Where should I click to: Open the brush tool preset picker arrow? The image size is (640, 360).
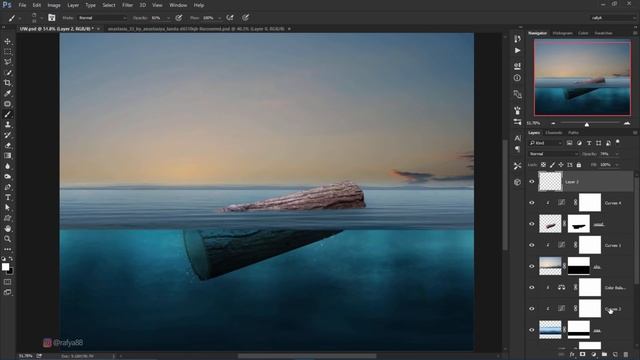point(20,18)
